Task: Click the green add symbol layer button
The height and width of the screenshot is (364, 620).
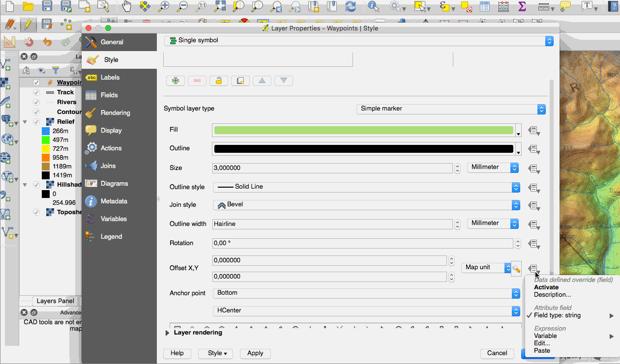Action: 176,81
